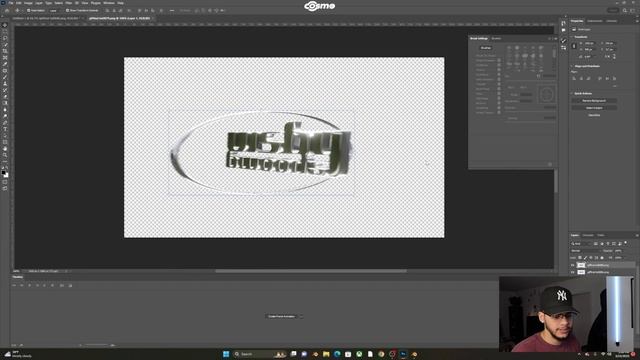Toggle Show Transform Controls checkbox

(x=67, y=10)
